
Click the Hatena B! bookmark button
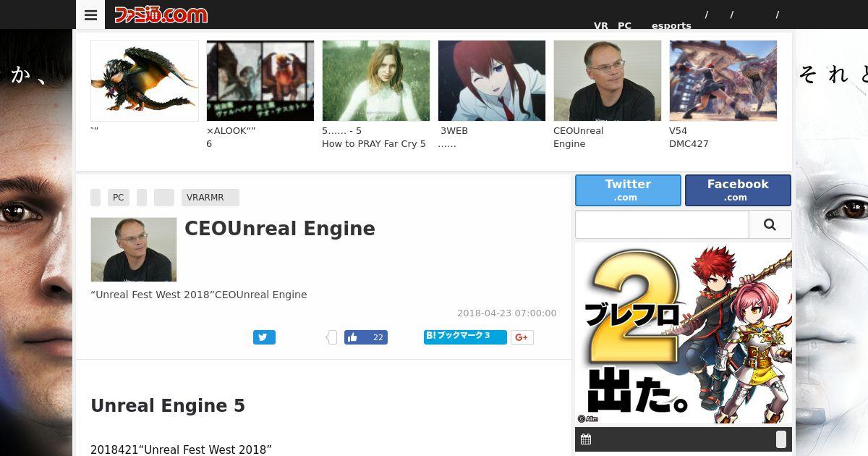coord(465,337)
